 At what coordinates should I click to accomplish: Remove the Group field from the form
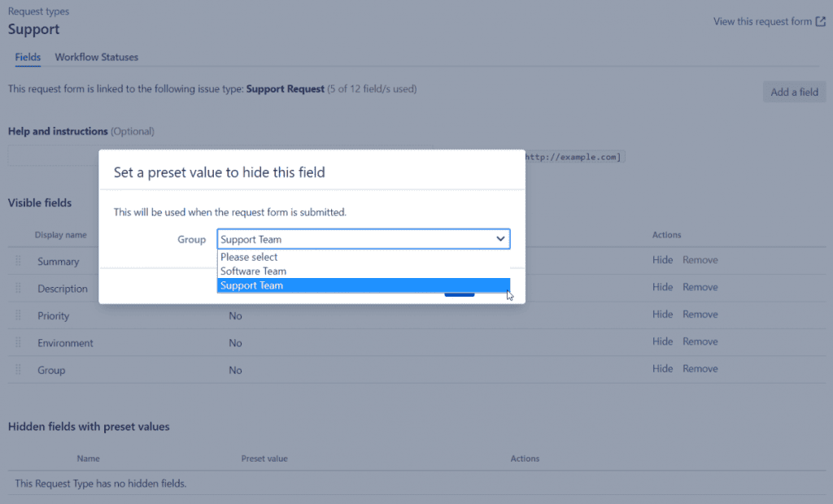click(700, 368)
